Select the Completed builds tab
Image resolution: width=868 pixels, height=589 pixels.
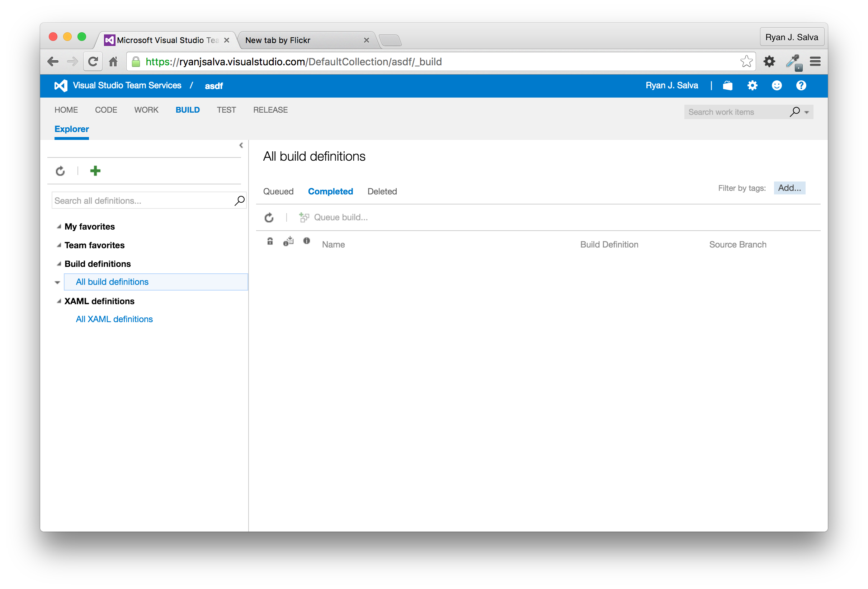[x=330, y=191]
